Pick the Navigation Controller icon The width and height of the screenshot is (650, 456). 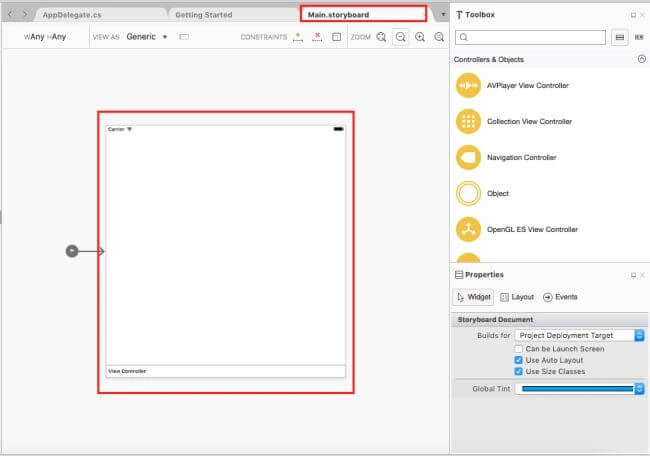click(x=468, y=158)
